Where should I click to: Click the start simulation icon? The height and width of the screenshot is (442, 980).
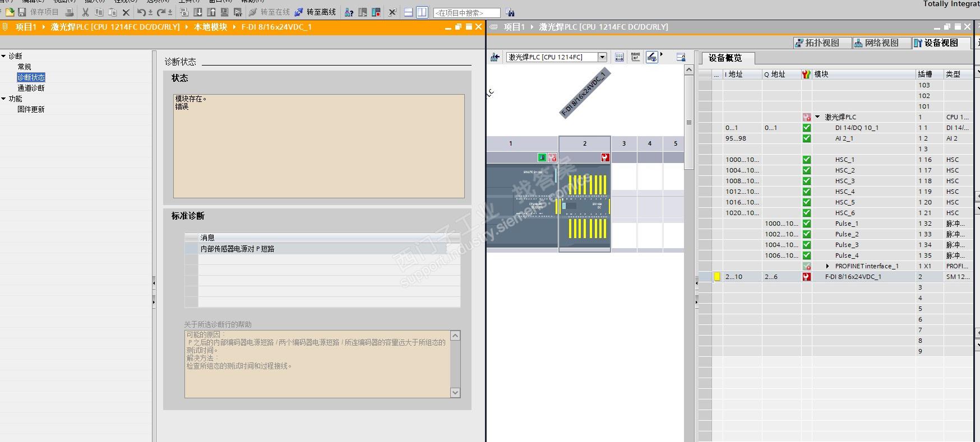coord(238,12)
